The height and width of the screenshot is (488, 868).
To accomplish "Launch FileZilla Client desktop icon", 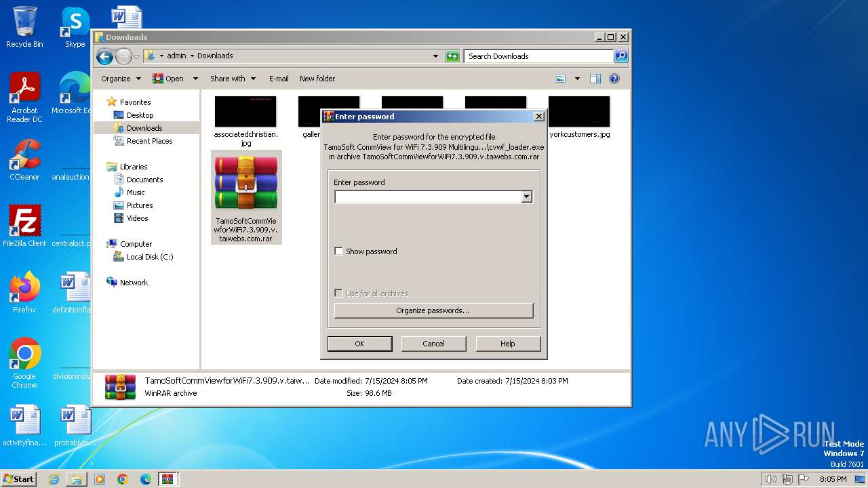I will tap(24, 226).
